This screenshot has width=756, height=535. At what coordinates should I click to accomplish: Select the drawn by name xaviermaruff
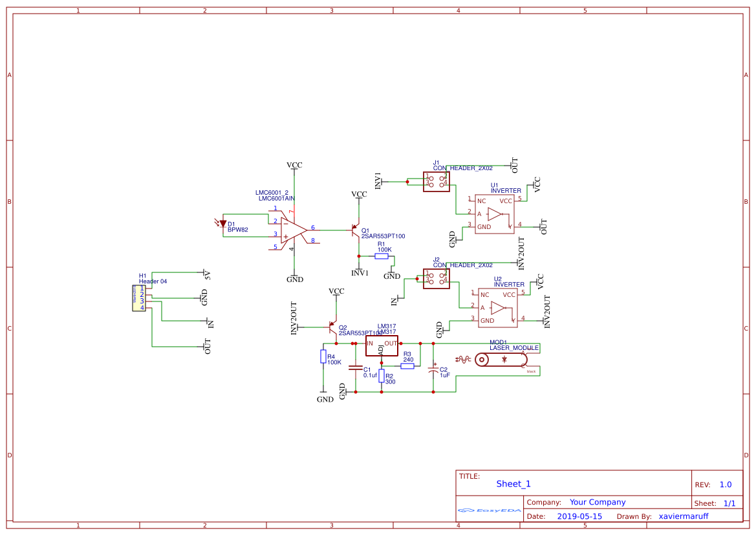pyautogui.click(x=683, y=516)
